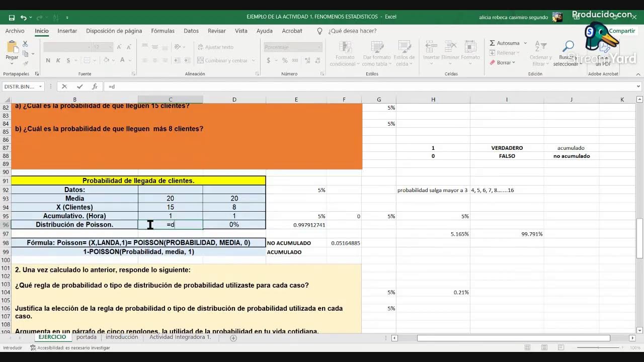The width and height of the screenshot is (644, 362).
Task: Open the Actividad Integradora 1. sheet
Action: [180, 337]
